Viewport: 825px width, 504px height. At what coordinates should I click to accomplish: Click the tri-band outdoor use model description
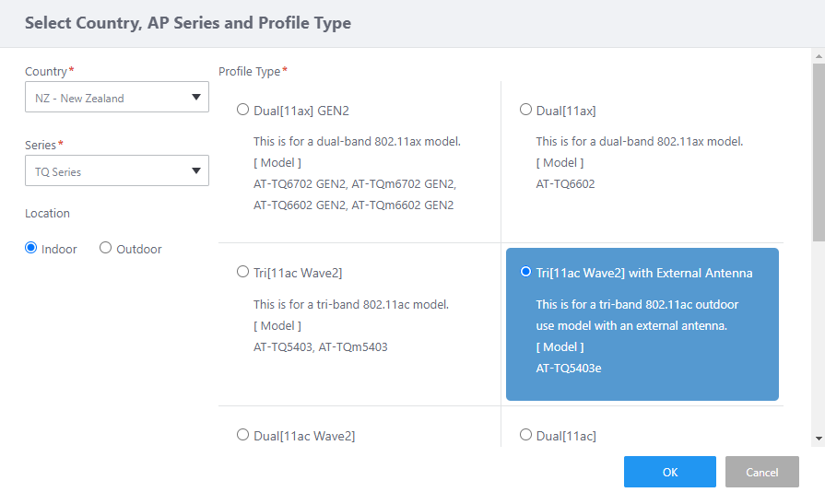coord(637,314)
